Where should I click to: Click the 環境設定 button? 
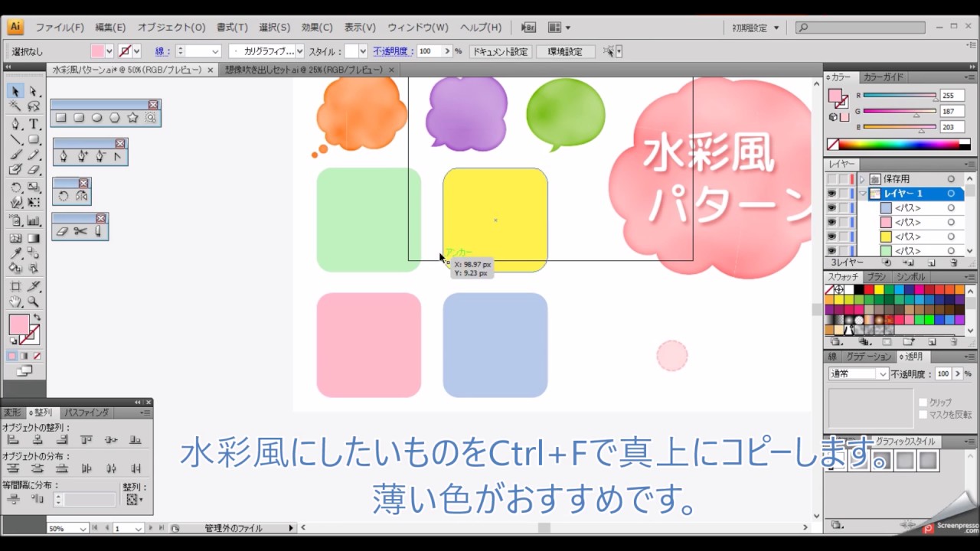point(565,51)
